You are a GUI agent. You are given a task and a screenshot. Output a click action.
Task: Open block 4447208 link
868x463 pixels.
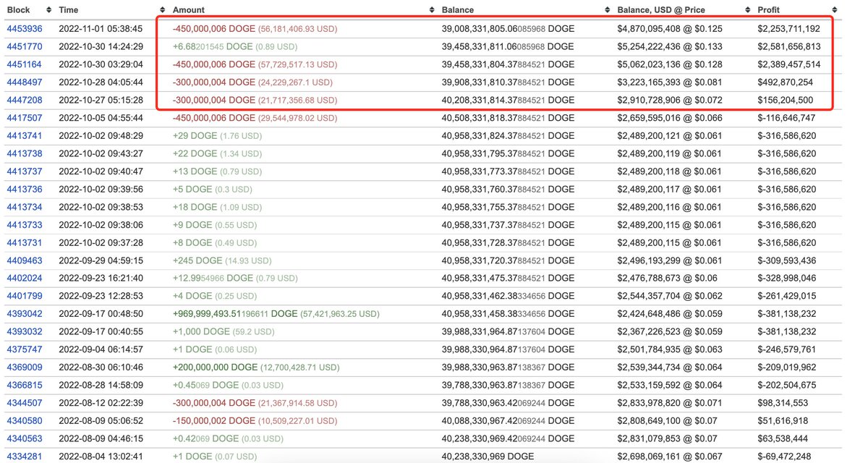click(x=25, y=100)
